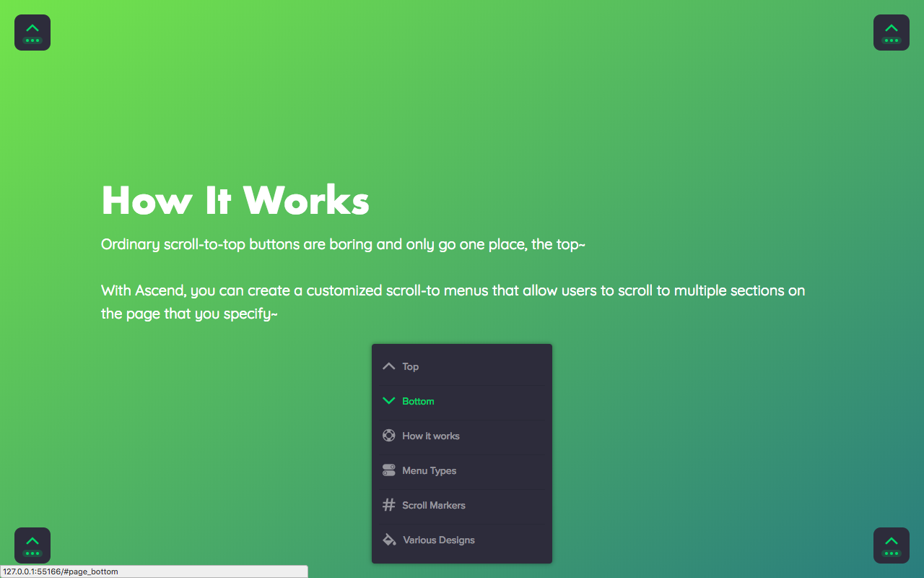Open the top-left Ascend scroll button
924x578 pixels.
(32, 33)
